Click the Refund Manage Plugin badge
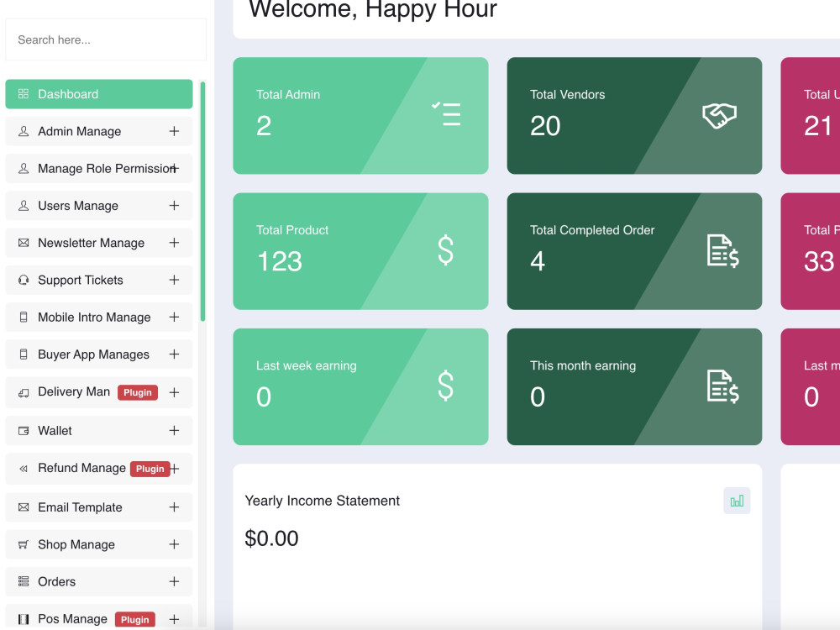Viewport: 840px width, 630px height. 150,469
